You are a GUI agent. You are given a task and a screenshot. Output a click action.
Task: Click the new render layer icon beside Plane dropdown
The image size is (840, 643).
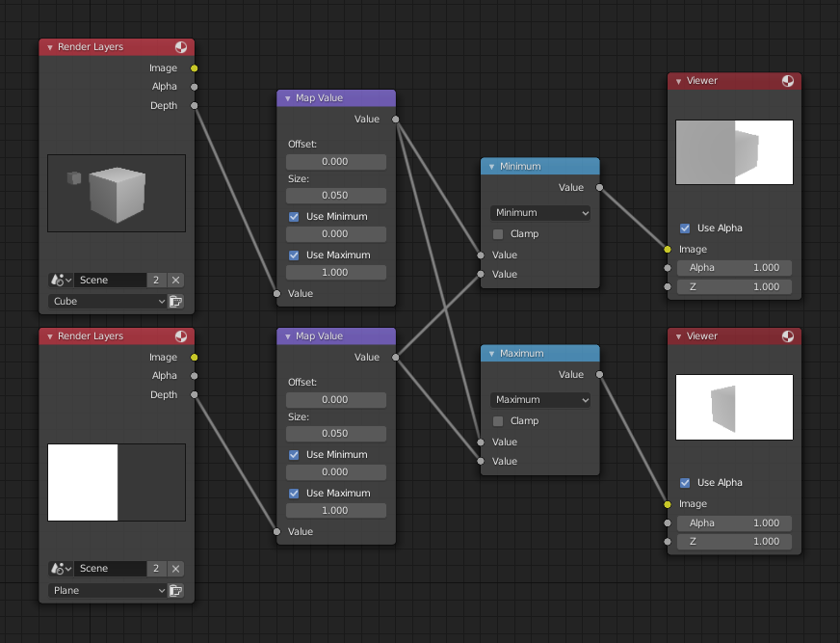pyautogui.click(x=177, y=590)
